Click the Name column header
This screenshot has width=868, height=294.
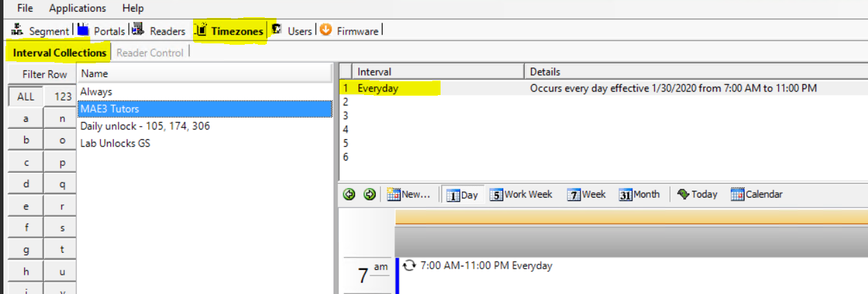[x=205, y=74]
